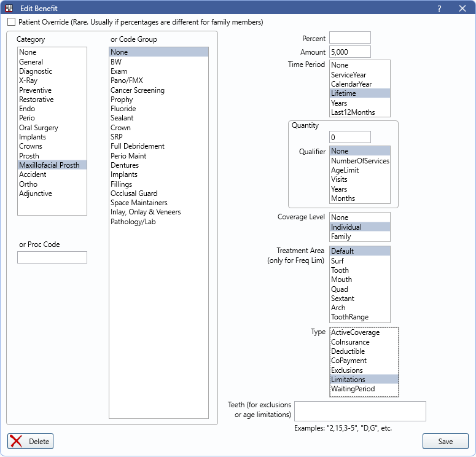
Task: Select Pano/FMX code group
Action: tap(127, 80)
